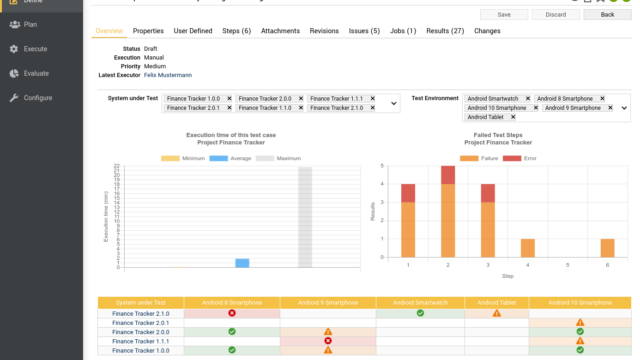
Task: Open Finance Tracker 1.1.1 table link
Action: (x=140, y=341)
